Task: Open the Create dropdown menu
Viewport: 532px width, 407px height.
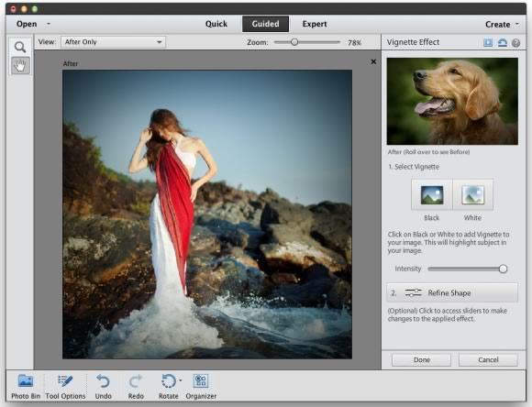Action: (502, 24)
